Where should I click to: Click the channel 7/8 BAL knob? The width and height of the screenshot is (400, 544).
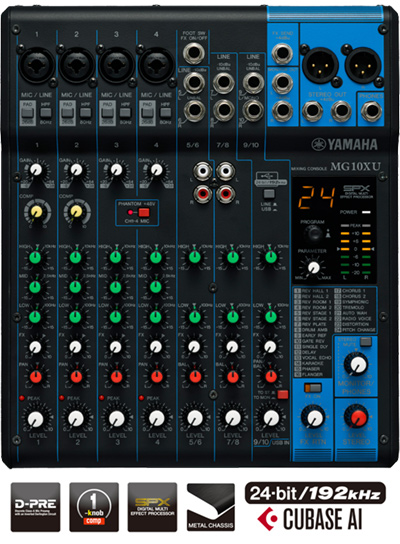pos(232,376)
